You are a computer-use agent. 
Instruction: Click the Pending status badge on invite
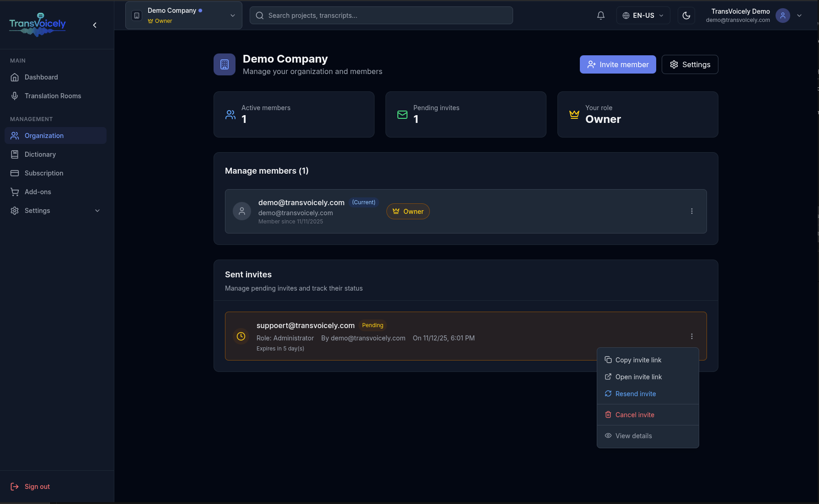click(x=372, y=325)
